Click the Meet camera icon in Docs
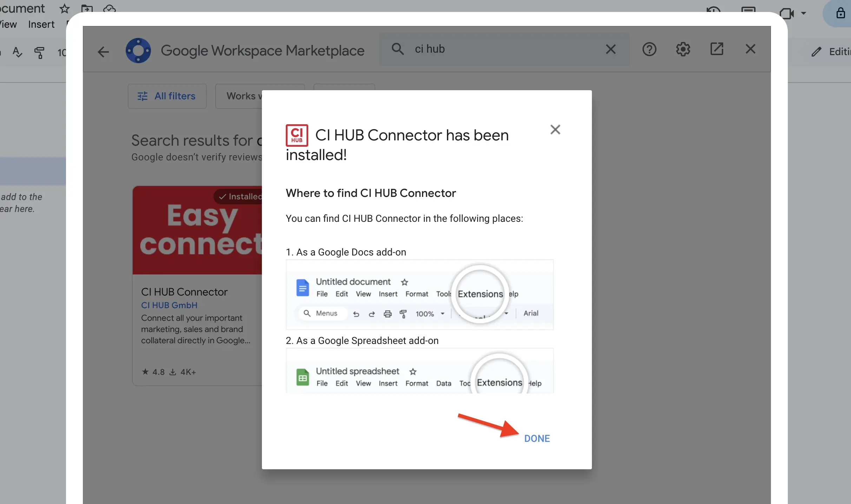 click(787, 13)
